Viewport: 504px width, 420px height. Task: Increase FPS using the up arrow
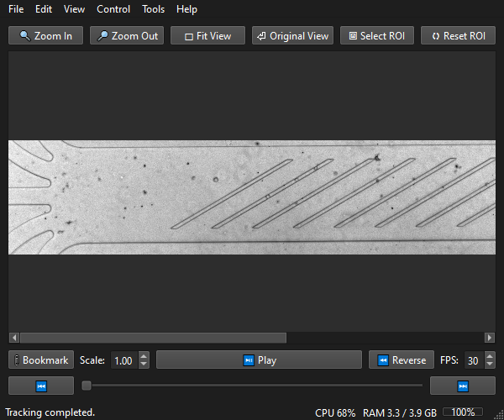coord(490,355)
